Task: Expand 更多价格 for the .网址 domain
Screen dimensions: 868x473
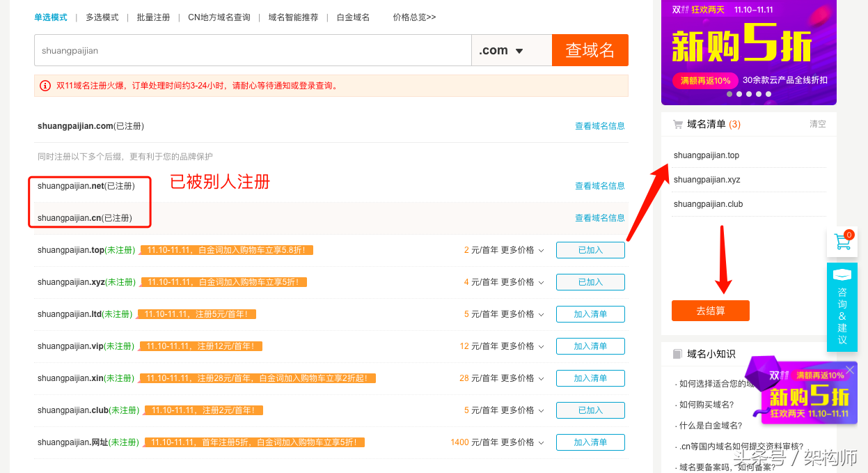Action: pos(522,442)
